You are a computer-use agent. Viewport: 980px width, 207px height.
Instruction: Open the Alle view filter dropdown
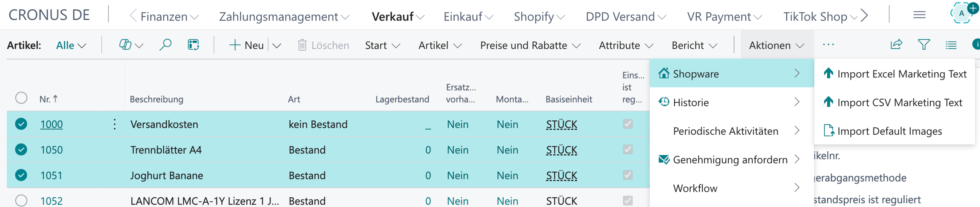point(71,45)
